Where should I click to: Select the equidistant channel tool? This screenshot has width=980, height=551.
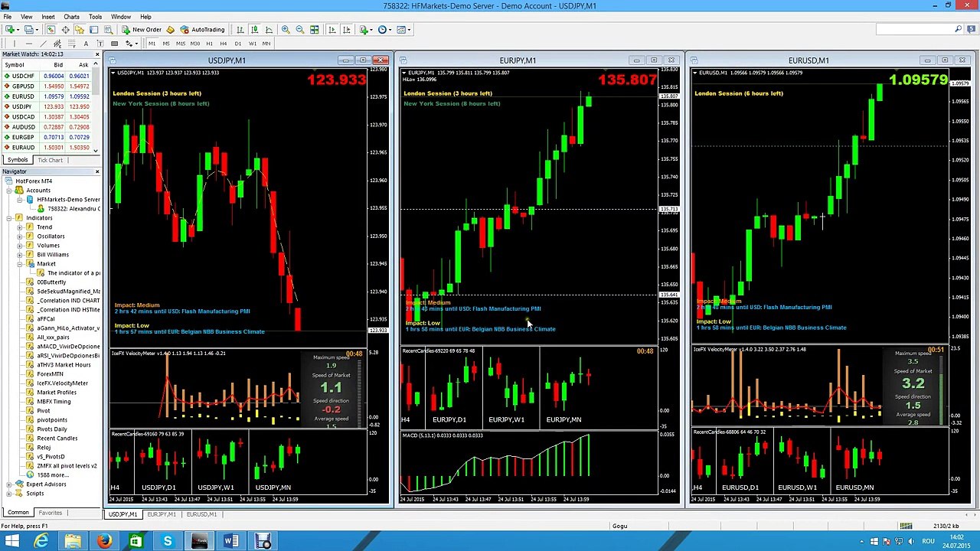[57, 43]
